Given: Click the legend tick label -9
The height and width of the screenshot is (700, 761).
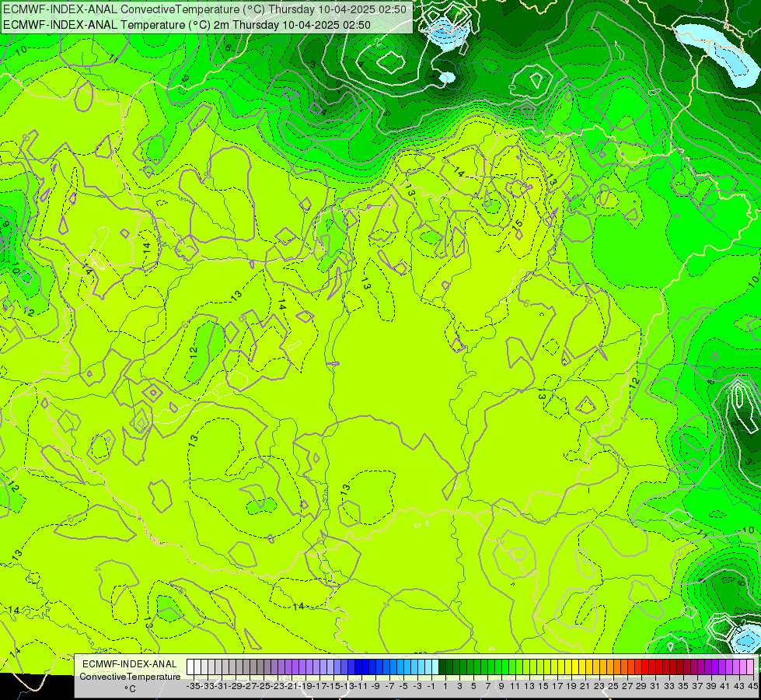Looking at the screenshot, I should [375, 686].
